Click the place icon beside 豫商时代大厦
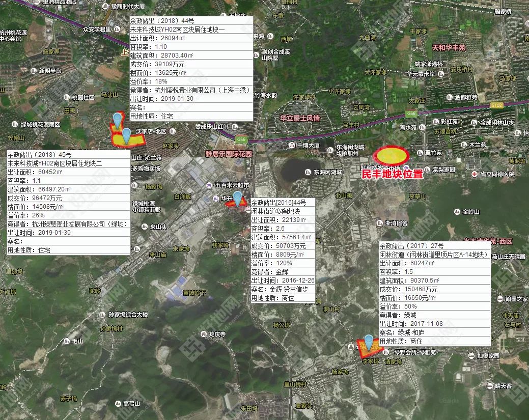This screenshot has width=529, height=420. pos(105,7)
